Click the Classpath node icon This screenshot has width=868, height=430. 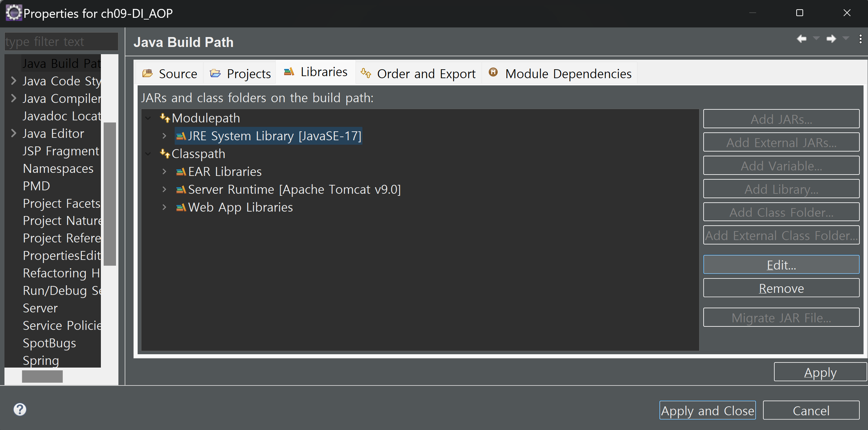tap(165, 154)
